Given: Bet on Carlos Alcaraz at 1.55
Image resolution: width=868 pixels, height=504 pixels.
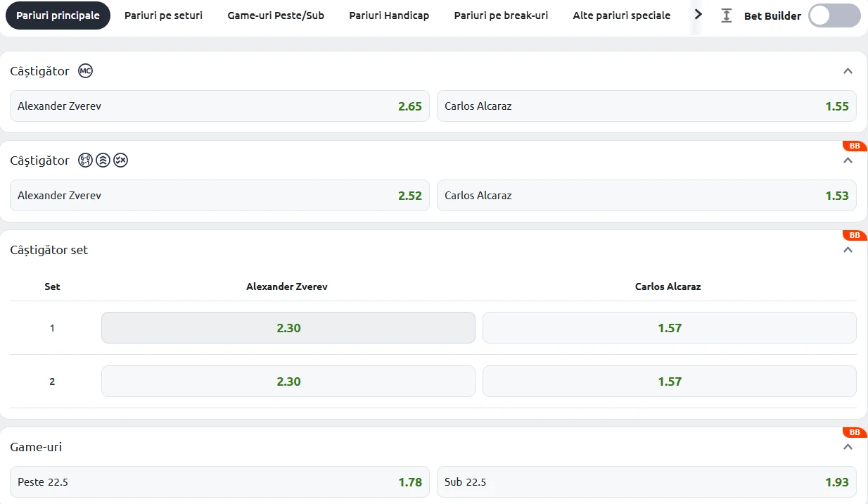Looking at the screenshot, I should [x=646, y=106].
